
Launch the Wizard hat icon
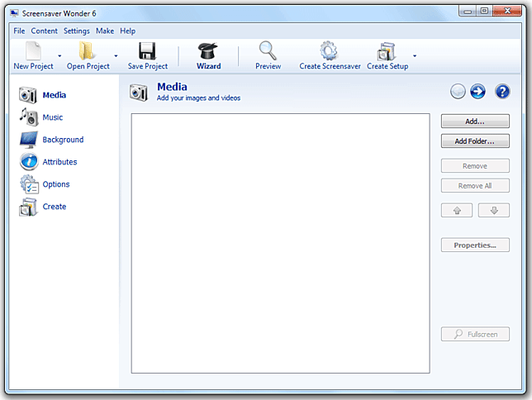(x=207, y=51)
